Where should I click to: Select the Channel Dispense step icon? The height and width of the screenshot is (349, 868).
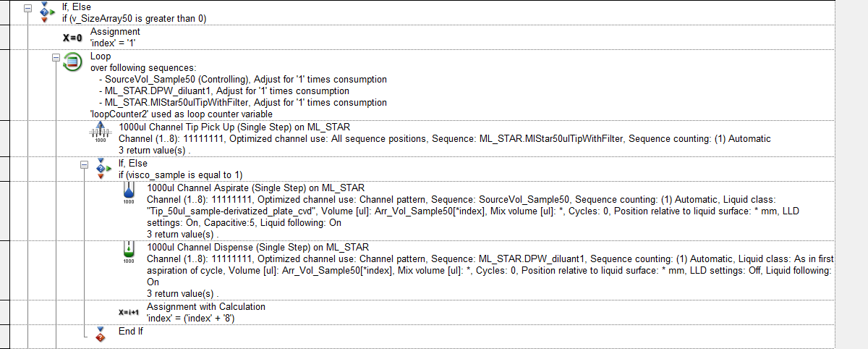129,253
